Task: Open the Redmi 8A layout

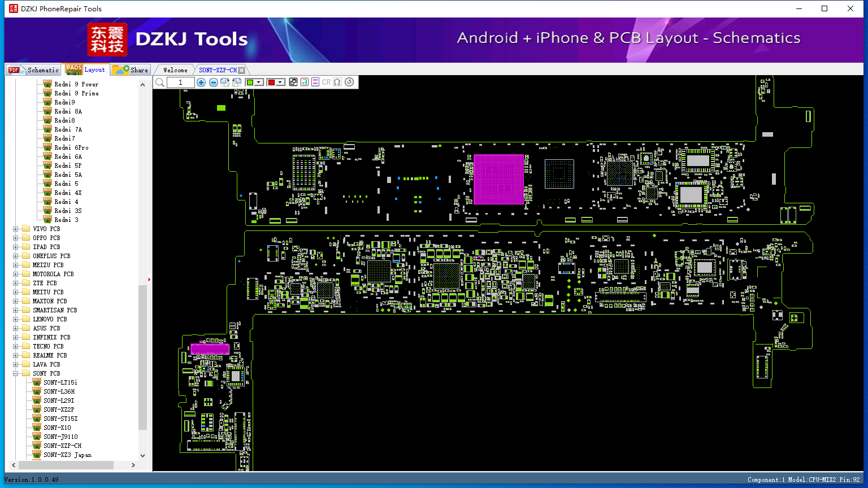Action: pos(68,111)
